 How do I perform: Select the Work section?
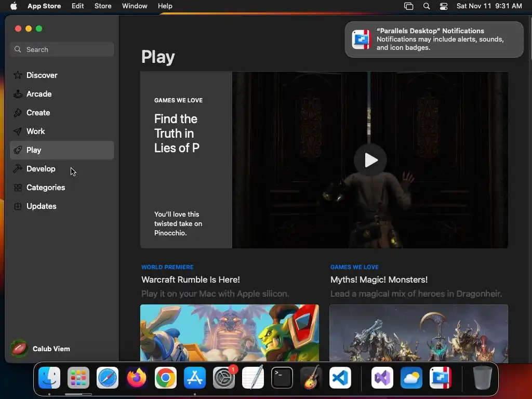coord(62,131)
